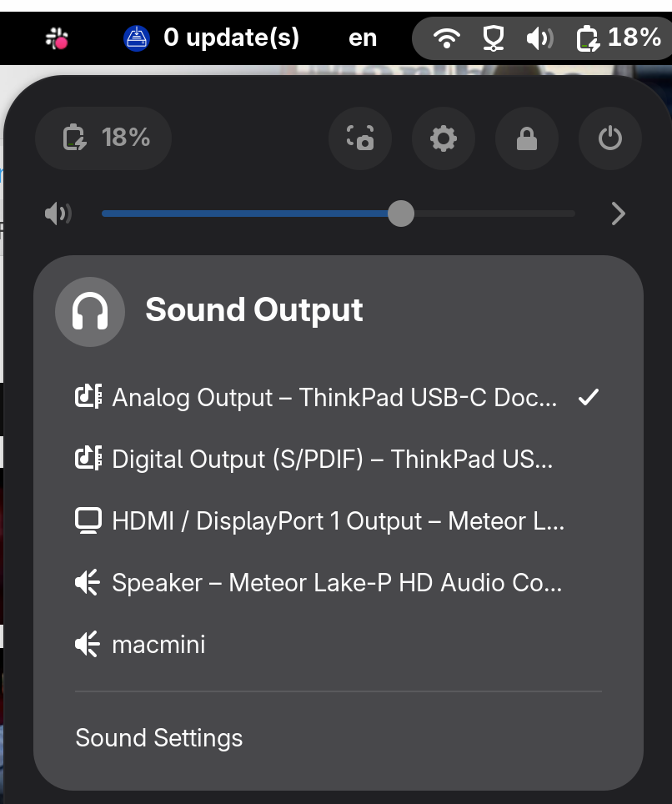Image resolution: width=672 pixels, height=804 pixels.
Task: Open the system tray status menu
Action: (540, 38)
